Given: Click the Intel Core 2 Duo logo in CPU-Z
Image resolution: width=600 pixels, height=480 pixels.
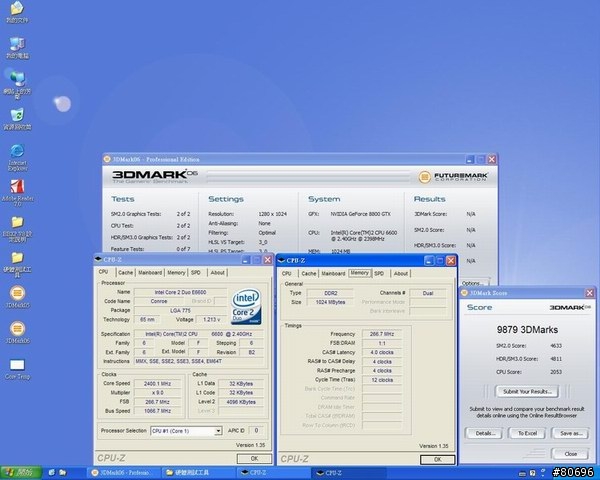Looking at the screenshot, I should coord(246,306).
